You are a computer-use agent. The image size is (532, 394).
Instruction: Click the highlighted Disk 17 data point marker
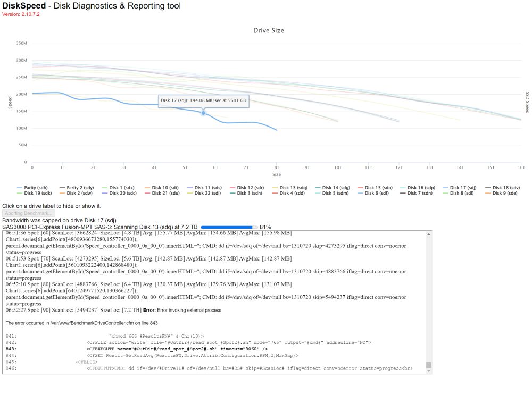click(203, 113)
